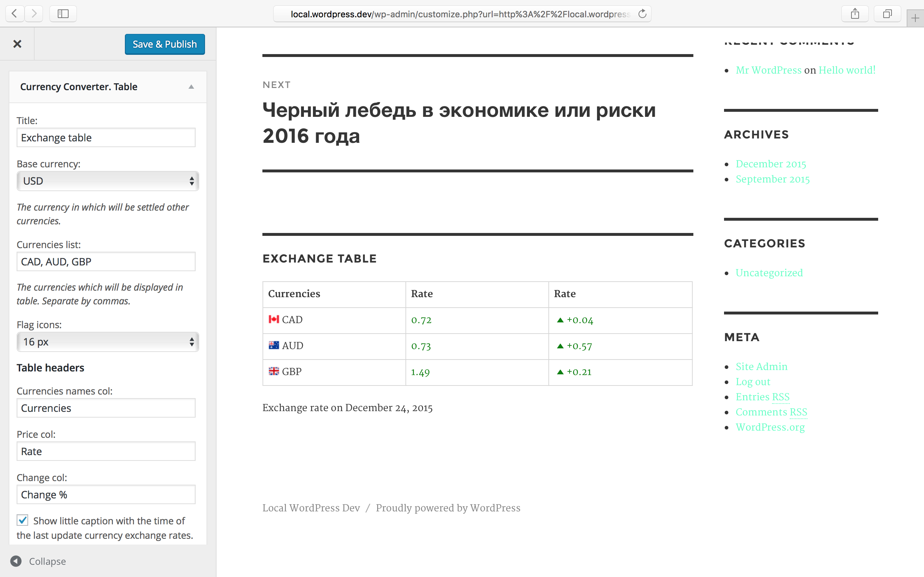Focus the Change col text field
The image size is (924, 577).
tap(106, 494)
